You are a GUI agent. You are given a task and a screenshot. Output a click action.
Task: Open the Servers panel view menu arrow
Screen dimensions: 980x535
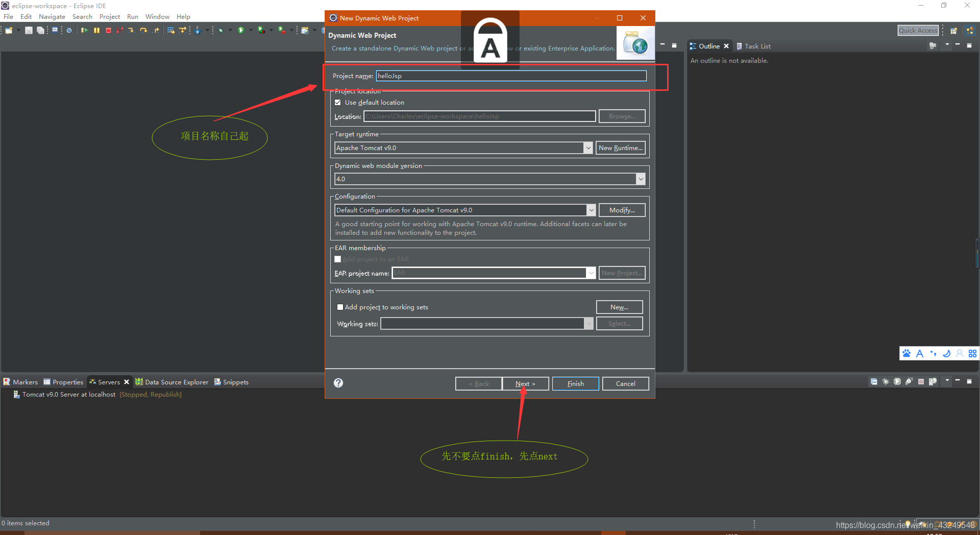pos(947,380)
